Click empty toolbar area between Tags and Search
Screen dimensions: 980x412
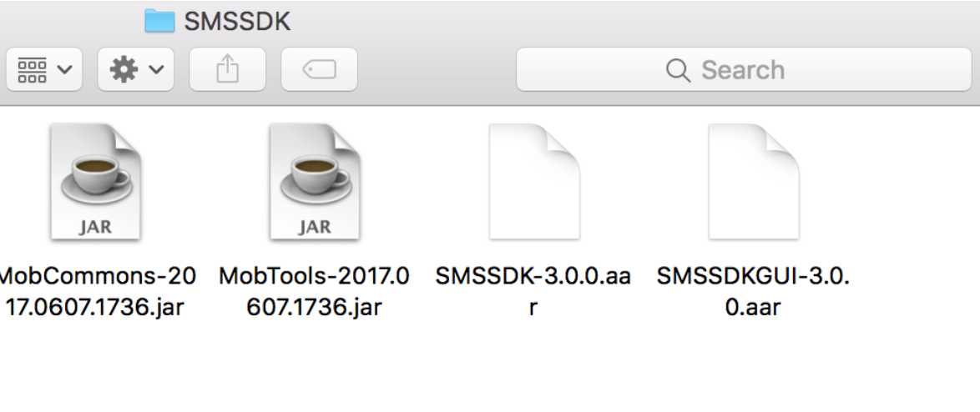click(437, 69)
